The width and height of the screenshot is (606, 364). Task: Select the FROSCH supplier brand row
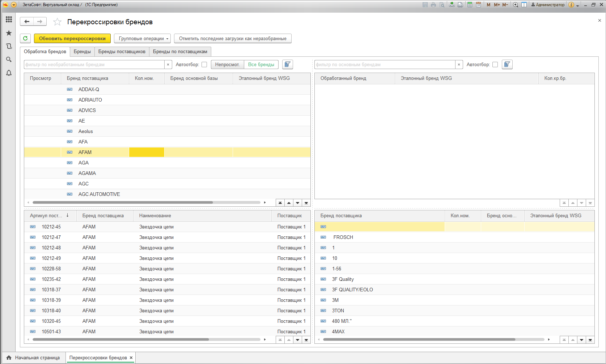coord(454,237)
